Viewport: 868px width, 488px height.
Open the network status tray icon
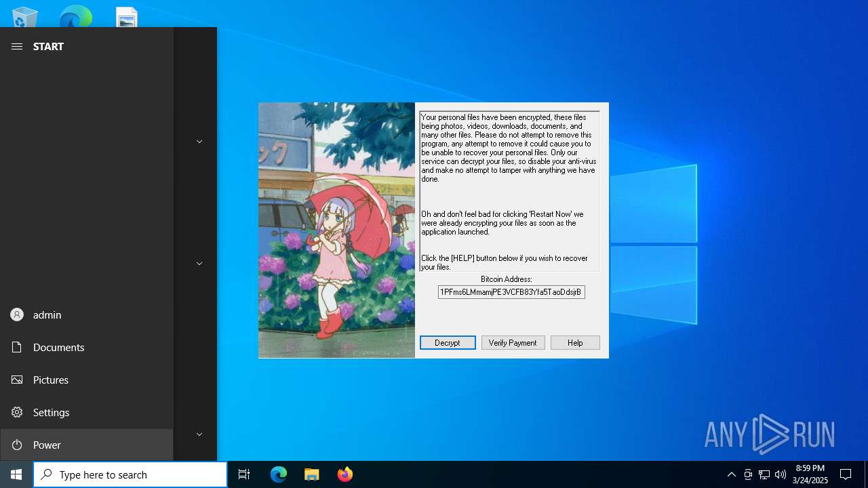(x=764, y=474)
